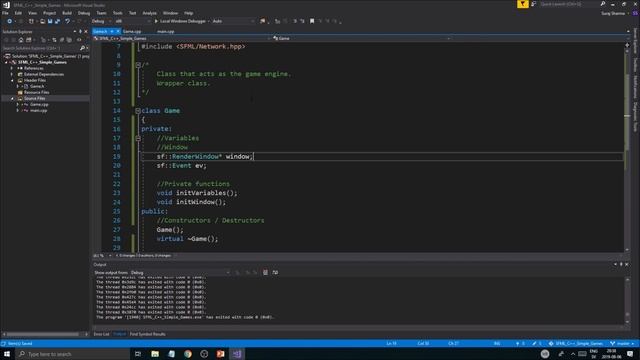The image size is (640, 360).
Task: Collapse comment block at line 9
Action: (x=138, y=65)
